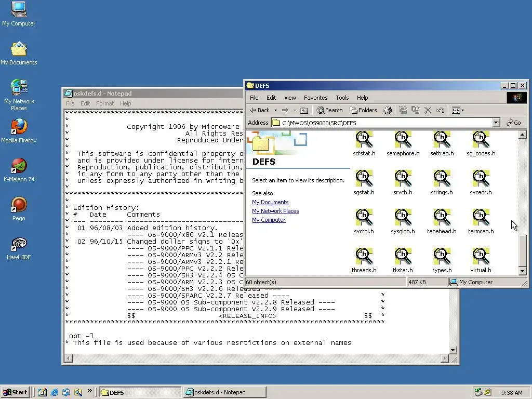Select the srvcb.h file icon
The image size is (532, 399).
tap(403, 179)
